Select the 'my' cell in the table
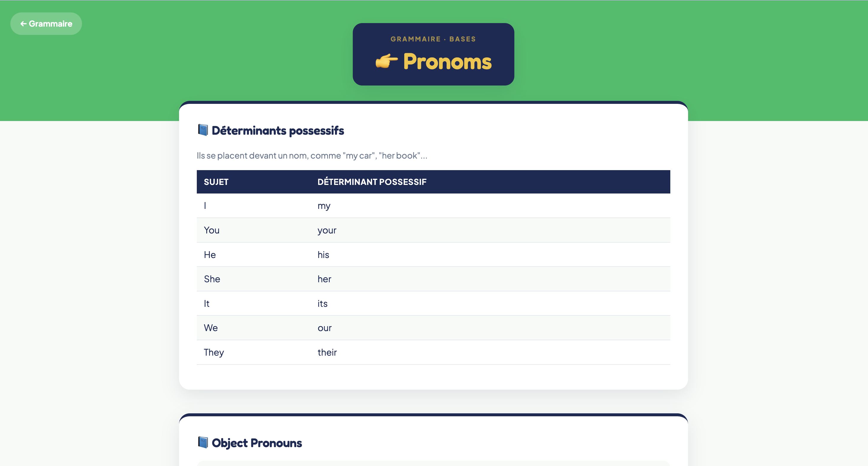The height and width of the screenshot is (466, 868). [490, 206]
